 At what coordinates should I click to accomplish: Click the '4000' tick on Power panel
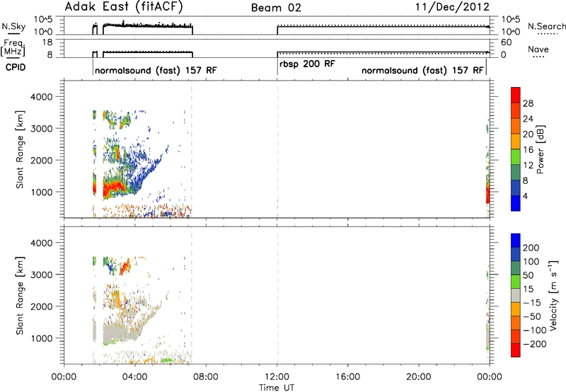click(x=41, y=97)
